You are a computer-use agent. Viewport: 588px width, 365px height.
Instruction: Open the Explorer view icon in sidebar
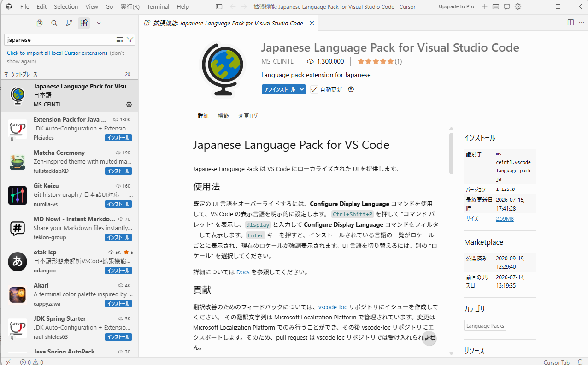point(40,23)
